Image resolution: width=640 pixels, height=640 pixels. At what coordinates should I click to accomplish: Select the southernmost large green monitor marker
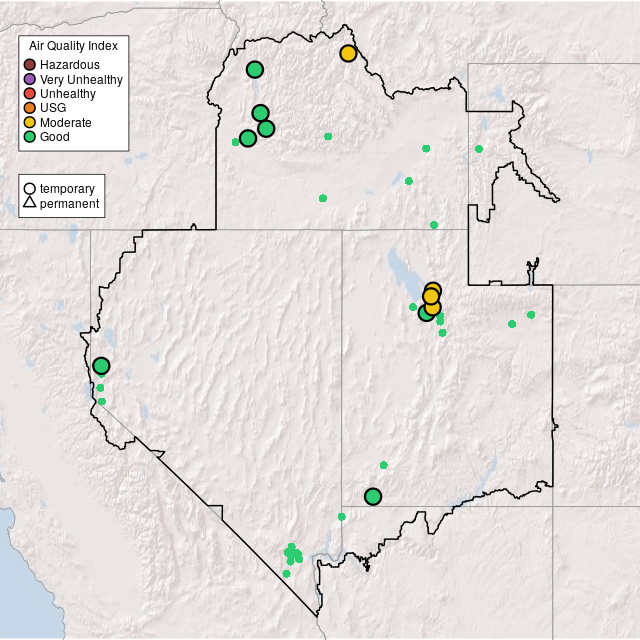click(373, 496)
